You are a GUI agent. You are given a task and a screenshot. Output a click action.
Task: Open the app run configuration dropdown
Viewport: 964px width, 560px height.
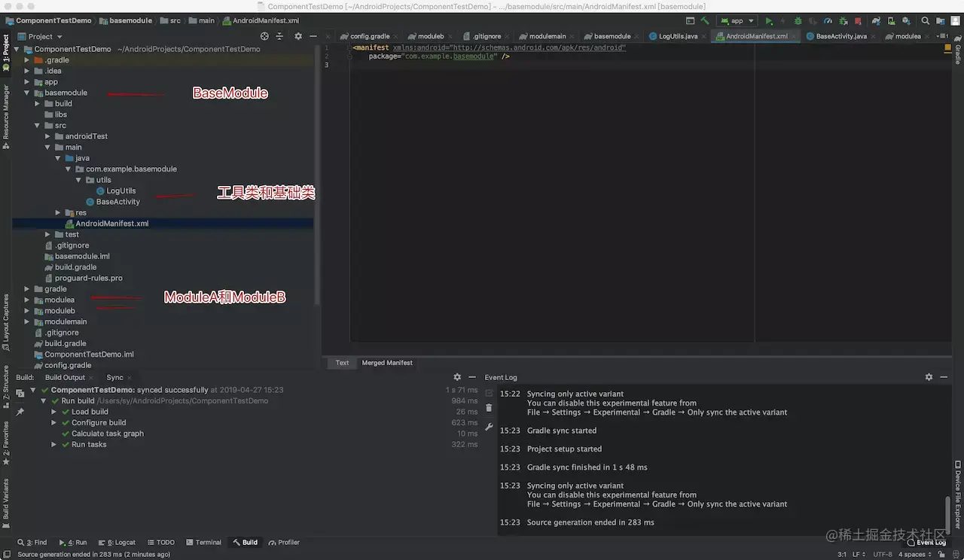click(737, 21)
